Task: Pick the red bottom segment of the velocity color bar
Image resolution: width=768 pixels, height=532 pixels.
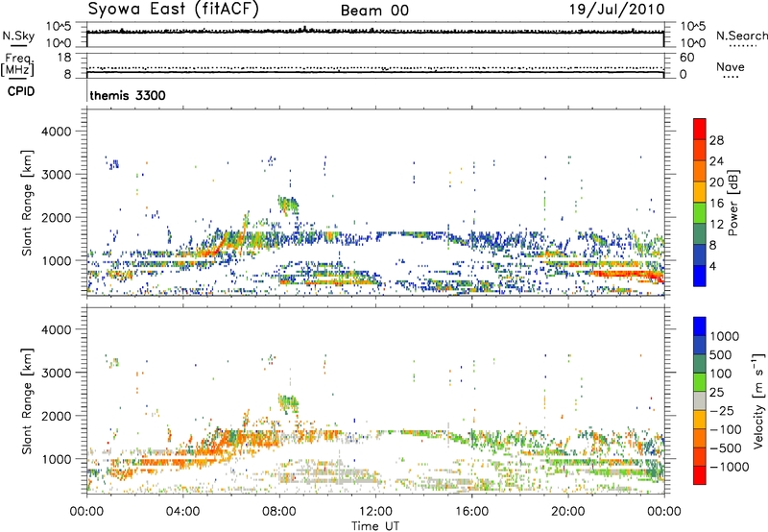Action: tap(700, 475)
